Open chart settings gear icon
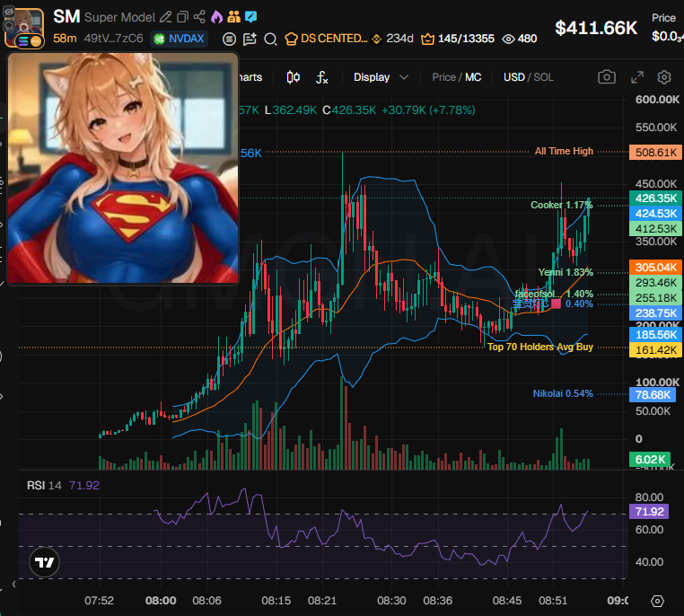The image size is (684, 616). (664, 77)
